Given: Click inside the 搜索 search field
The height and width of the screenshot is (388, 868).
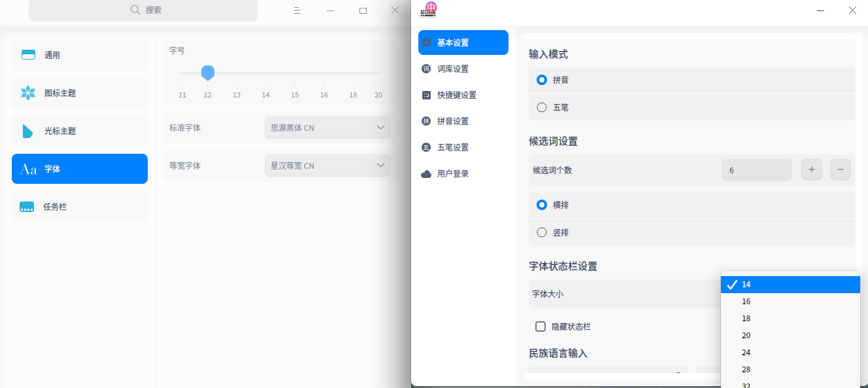Looking at the screenshot, I should tap(143, 11).
